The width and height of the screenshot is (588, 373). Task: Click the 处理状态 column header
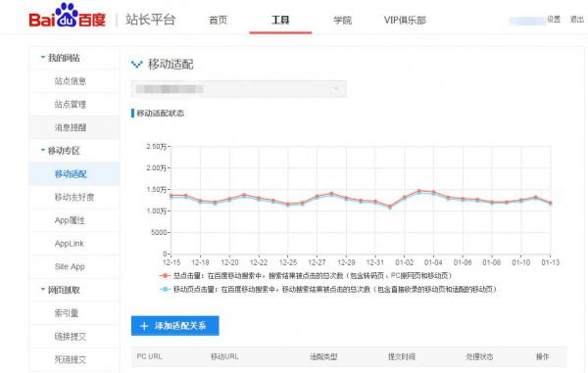(479, 356)
